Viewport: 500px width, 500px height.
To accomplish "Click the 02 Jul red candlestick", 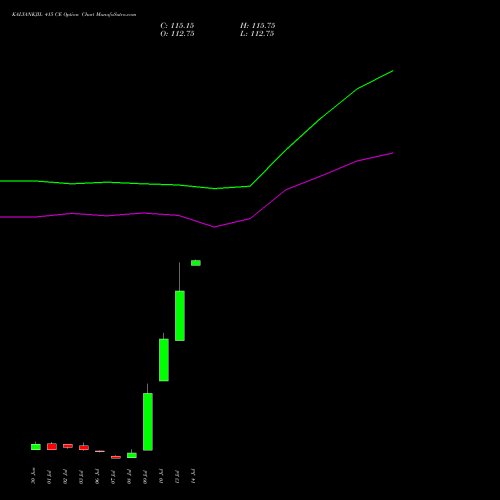I will click(x=68, y=446).
